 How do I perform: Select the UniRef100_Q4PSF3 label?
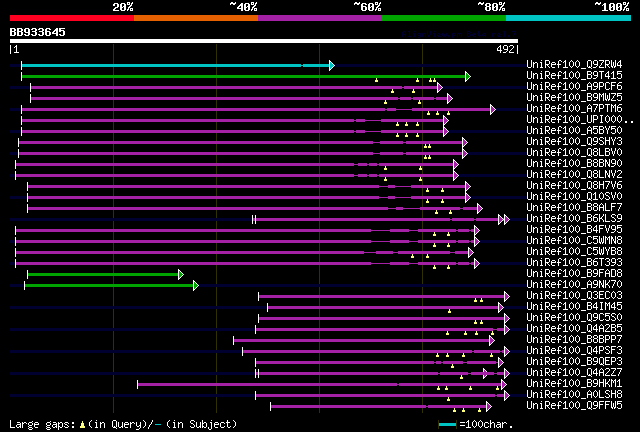pos(574,351)
